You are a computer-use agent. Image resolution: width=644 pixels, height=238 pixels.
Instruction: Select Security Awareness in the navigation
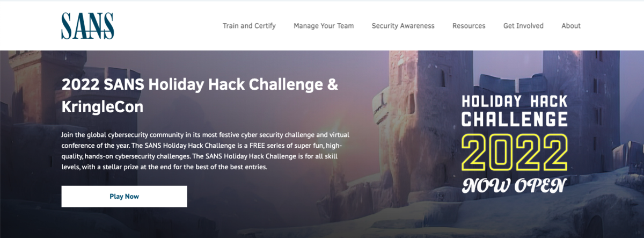[403, 26]
